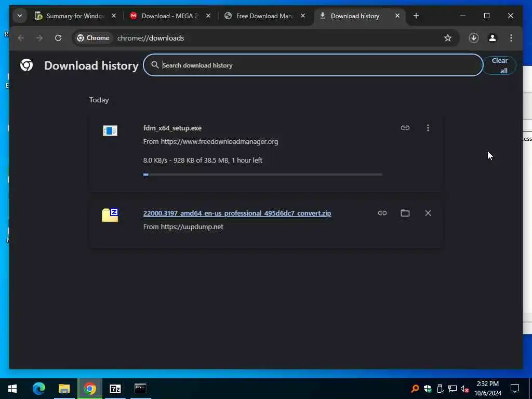Launch Microsoft Edge from taskbar

[x=38, y=389]
